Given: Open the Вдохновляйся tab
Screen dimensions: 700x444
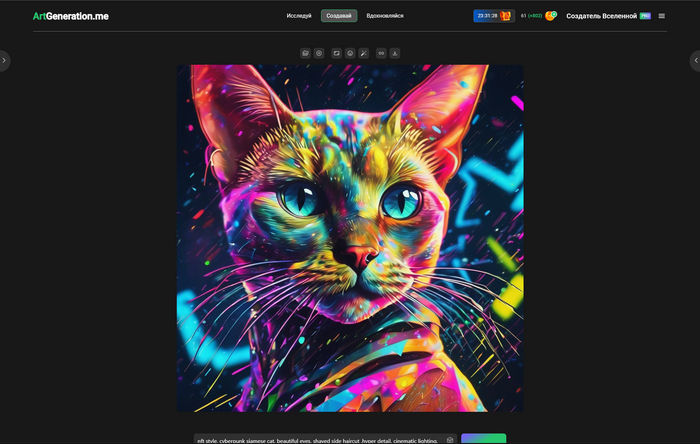Looking at the screenshot, I should point(385,16).
